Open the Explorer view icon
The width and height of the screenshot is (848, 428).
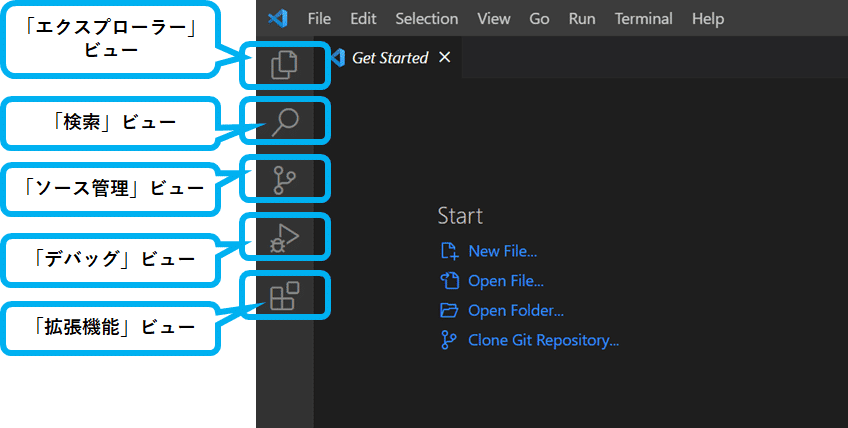[x=285, y=66]
